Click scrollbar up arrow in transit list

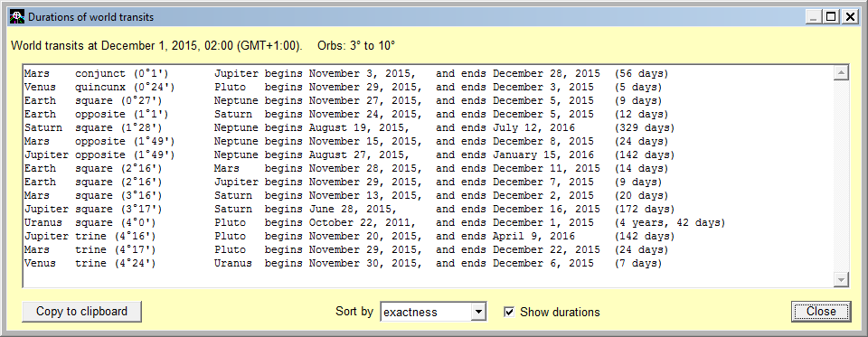pos(841,73)
